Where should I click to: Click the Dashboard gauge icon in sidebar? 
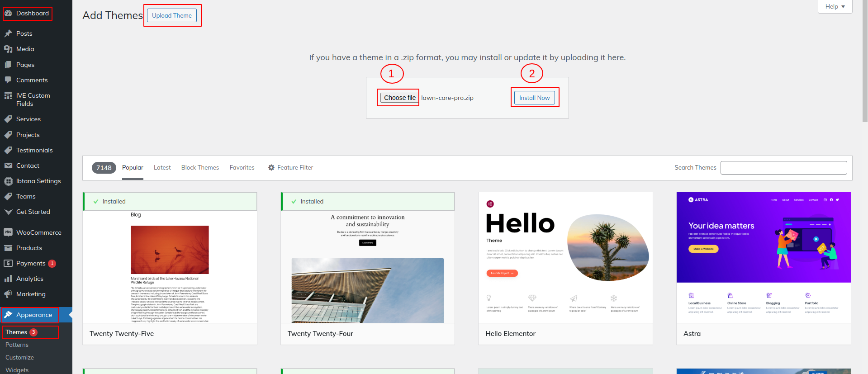point(8,14)
